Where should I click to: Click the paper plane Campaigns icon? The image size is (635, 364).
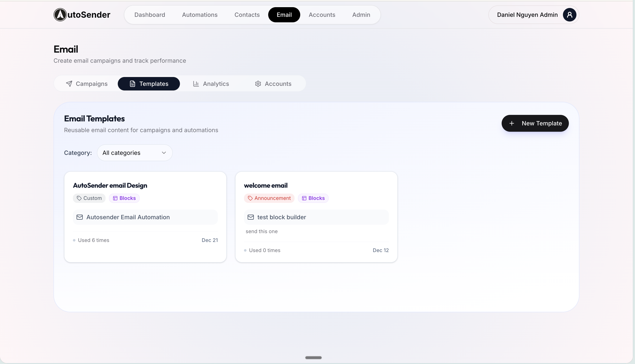(x=69, y=84)
